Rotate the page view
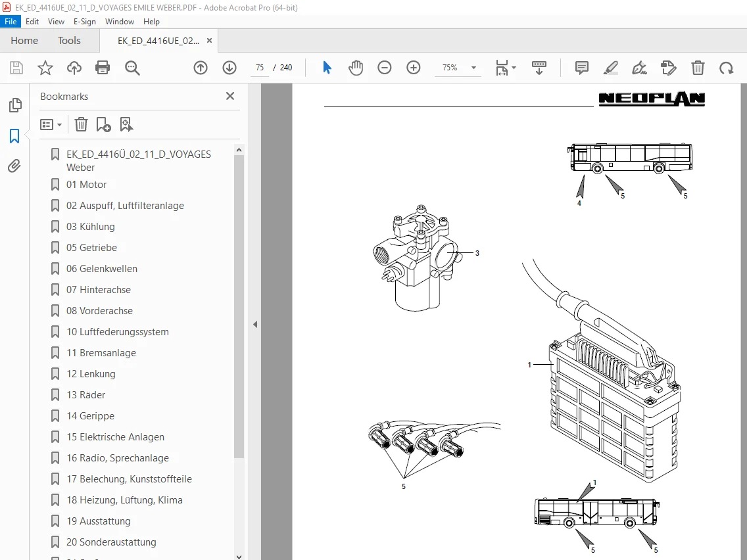747x560 pixels. point(727,68)
